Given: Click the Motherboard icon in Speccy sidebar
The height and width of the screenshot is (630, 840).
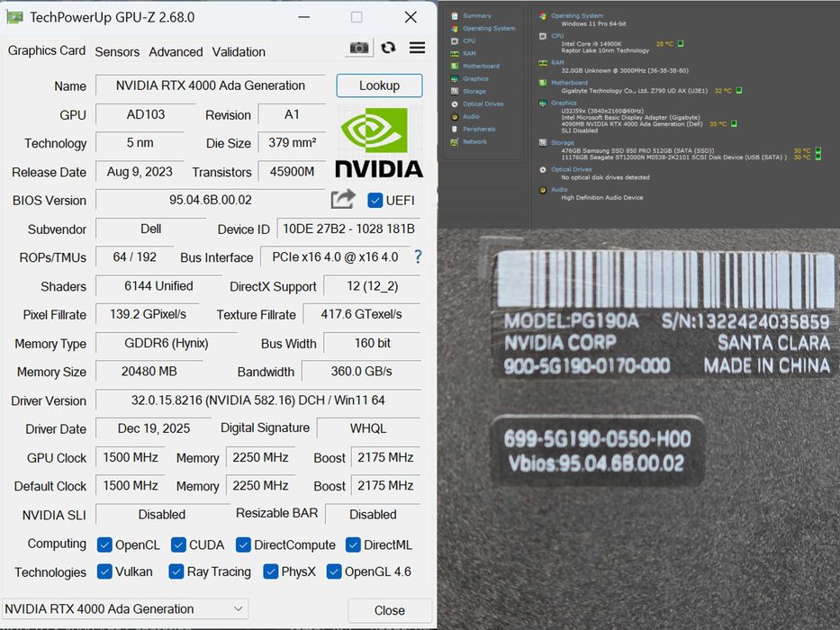Looking at the screenshot, I should [455, 66].
